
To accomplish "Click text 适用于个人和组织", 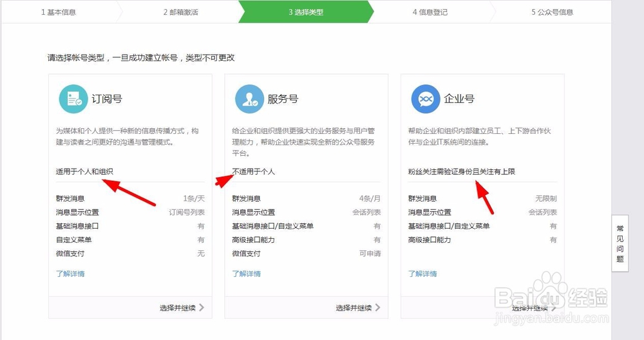I will (84, 171).
